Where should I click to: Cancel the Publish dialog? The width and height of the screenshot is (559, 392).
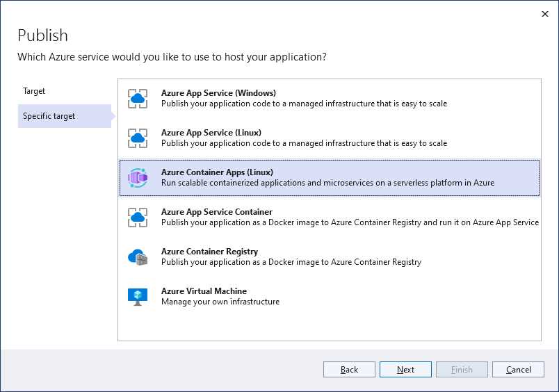click(x=518, y=370)
